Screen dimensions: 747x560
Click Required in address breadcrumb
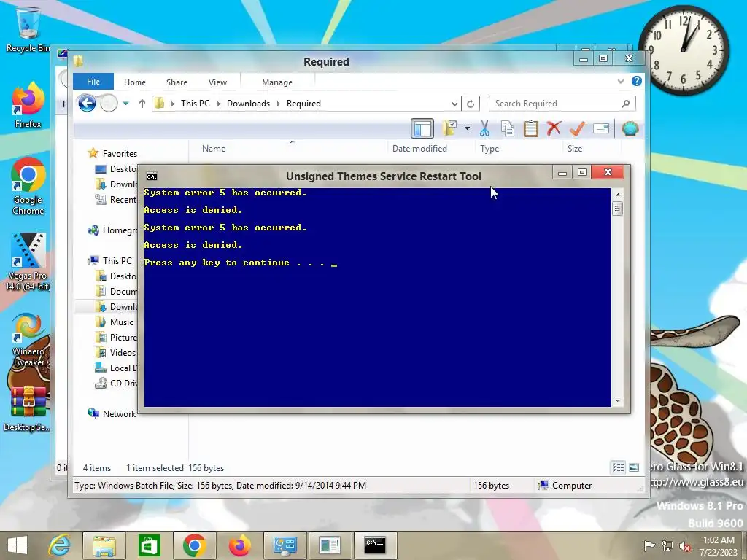point(303,104)
